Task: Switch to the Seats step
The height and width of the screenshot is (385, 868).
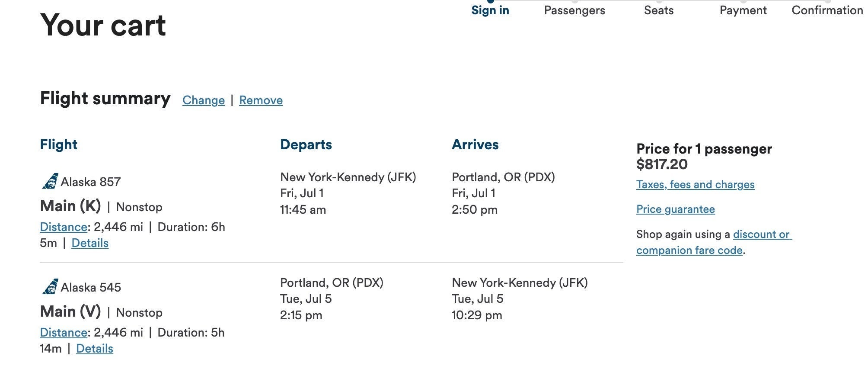Action: 658,10
